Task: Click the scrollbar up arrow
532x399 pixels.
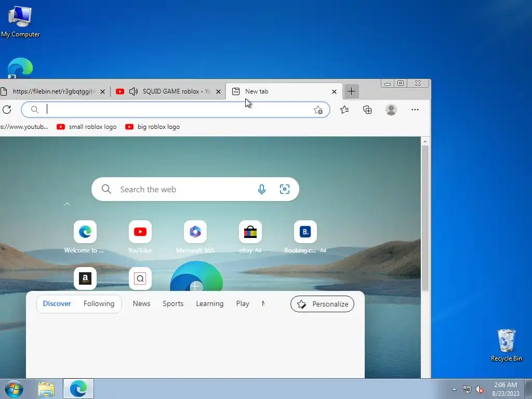Action: pos(425,141)
